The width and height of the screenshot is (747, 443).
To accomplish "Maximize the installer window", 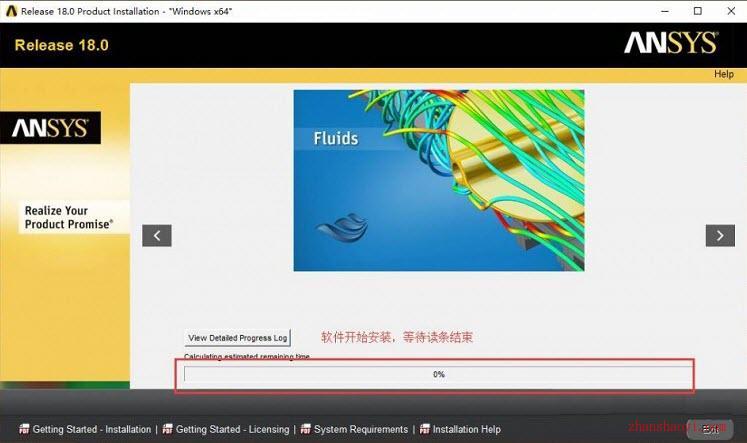I will click(697, 11).
